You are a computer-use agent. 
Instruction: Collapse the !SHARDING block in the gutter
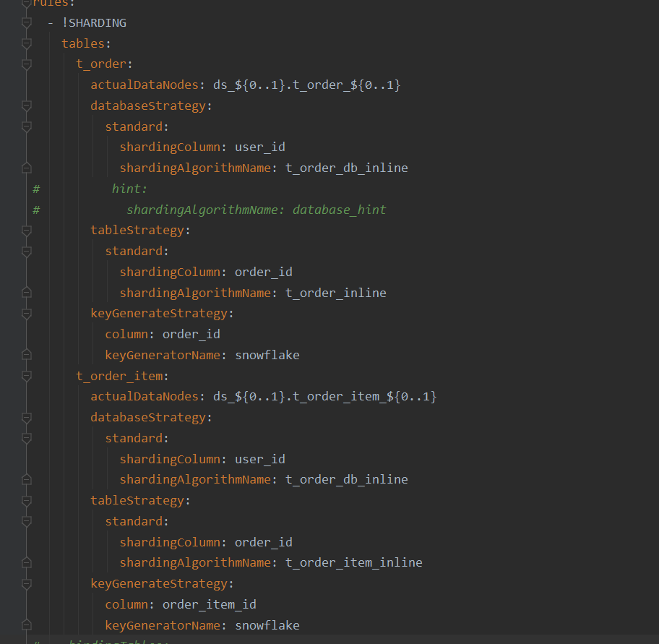tap(26, 22)
